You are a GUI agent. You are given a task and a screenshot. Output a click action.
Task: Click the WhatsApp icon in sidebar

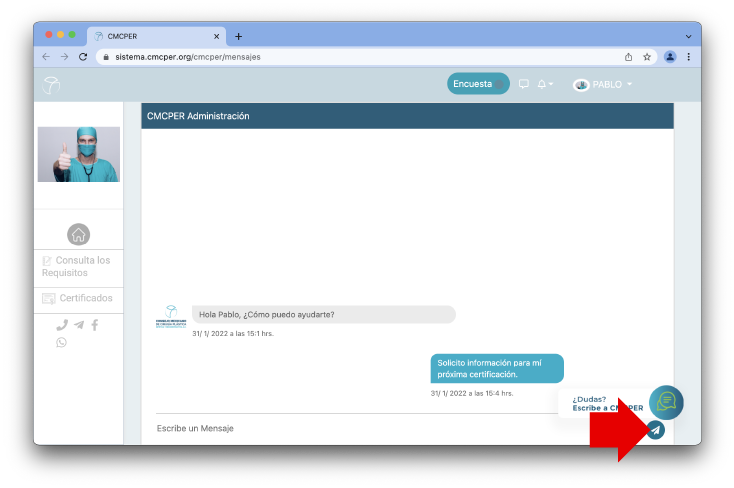[x=62, y=342]
